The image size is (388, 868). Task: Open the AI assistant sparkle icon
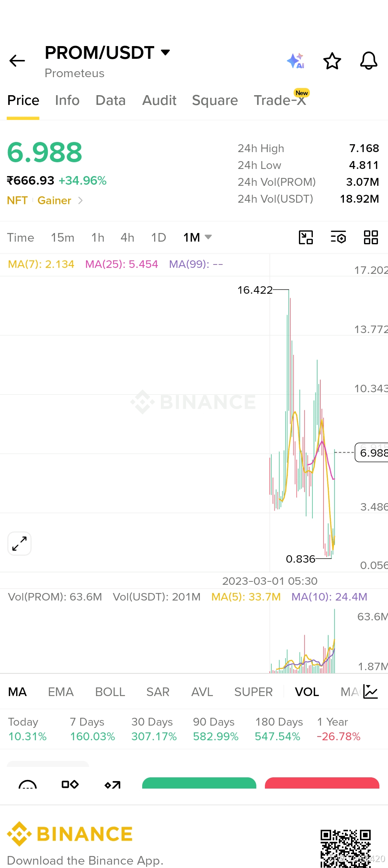click(x=296, y=61)
